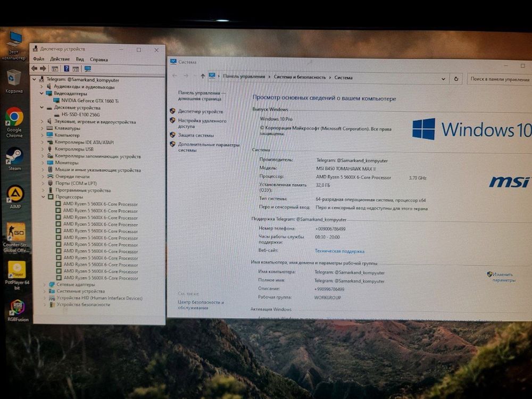Image resolution: width=532 pixels, height=399 pixels.
Task: Click the Control Panel search field
Action: pyautogui.click(x=500, y=79)
